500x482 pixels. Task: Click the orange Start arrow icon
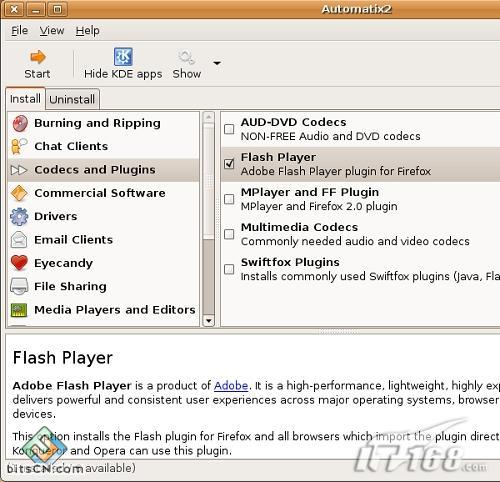click(37, 57)
